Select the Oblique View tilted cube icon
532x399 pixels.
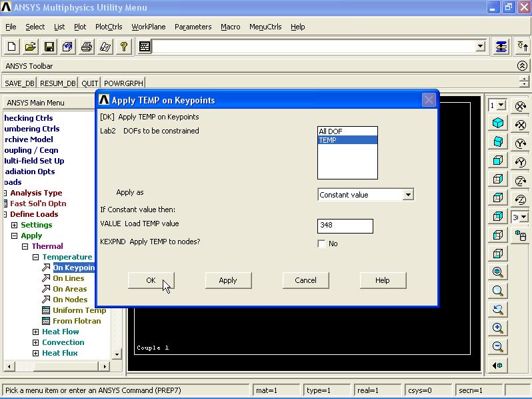(x=498, y=141)
